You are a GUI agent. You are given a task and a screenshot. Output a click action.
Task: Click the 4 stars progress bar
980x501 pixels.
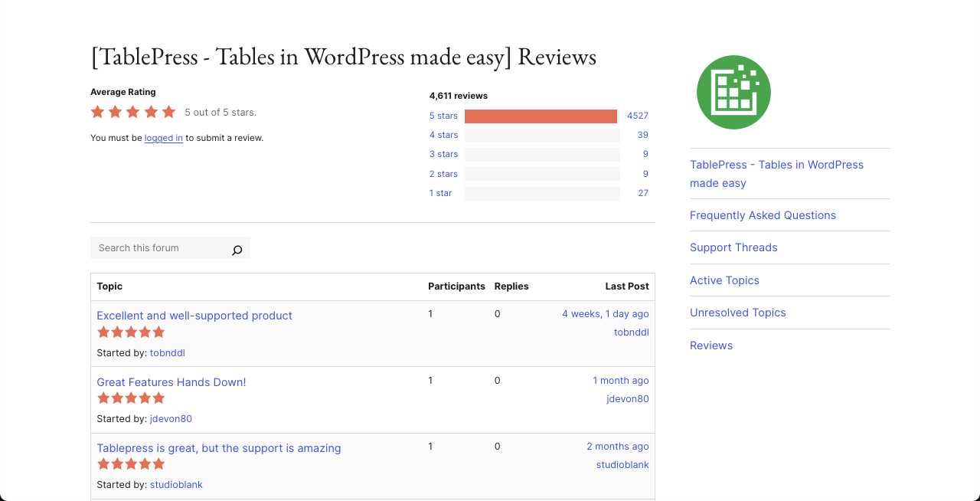542,135
